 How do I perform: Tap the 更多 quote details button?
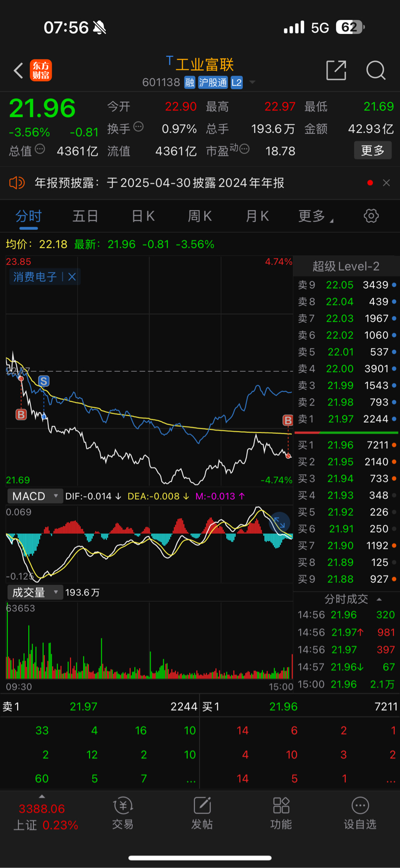click(x=373, y=151)
